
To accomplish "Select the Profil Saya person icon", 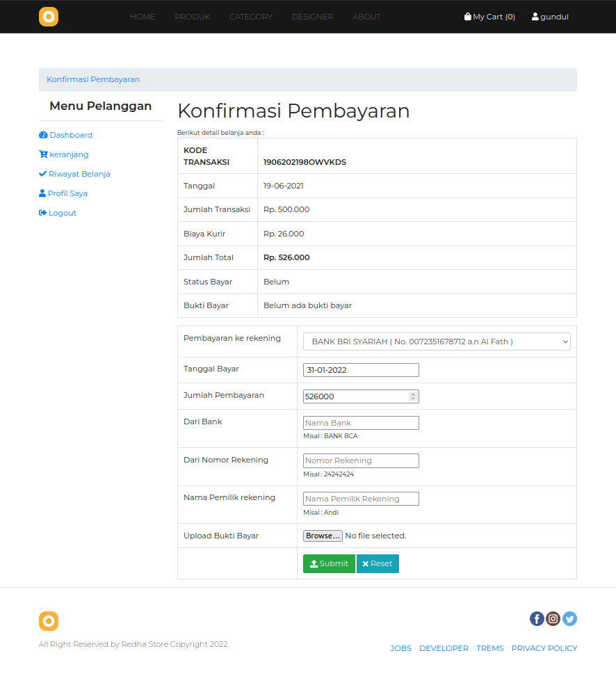I will pos(42,193).
